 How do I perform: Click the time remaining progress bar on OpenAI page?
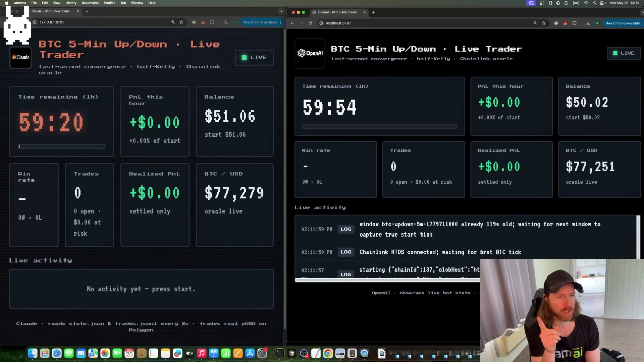tap(379, 126)
